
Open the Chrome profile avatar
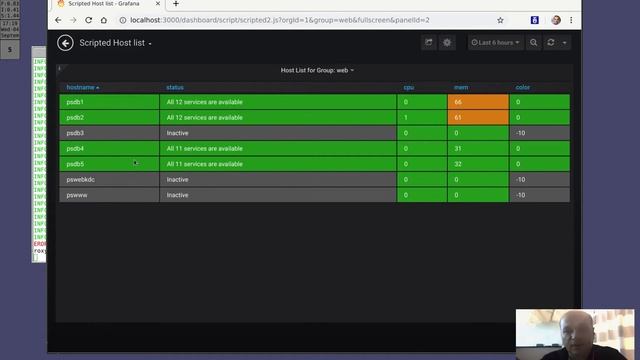tap(556, 20)
